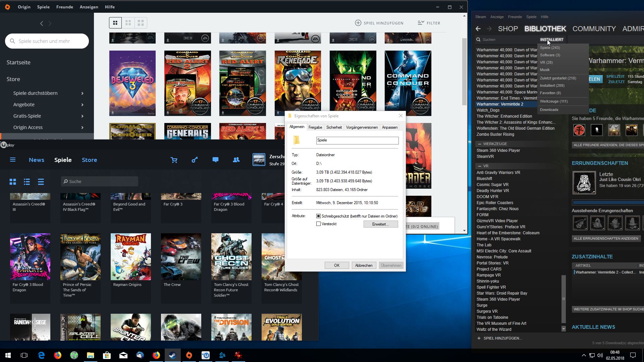Click ALLE ERRUNGENSCHAFTEN ANZEIGEN in Steam

tap(606, 239)
